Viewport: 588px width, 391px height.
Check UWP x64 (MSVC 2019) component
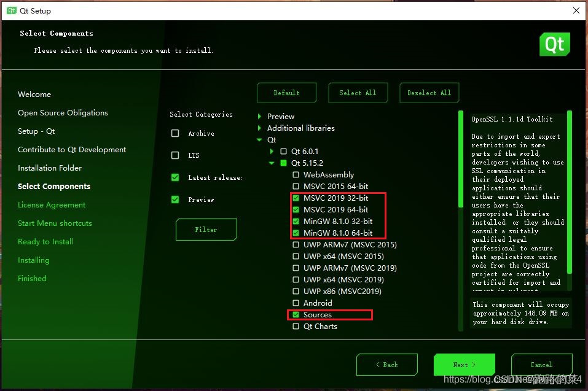[x=296, y=279]
